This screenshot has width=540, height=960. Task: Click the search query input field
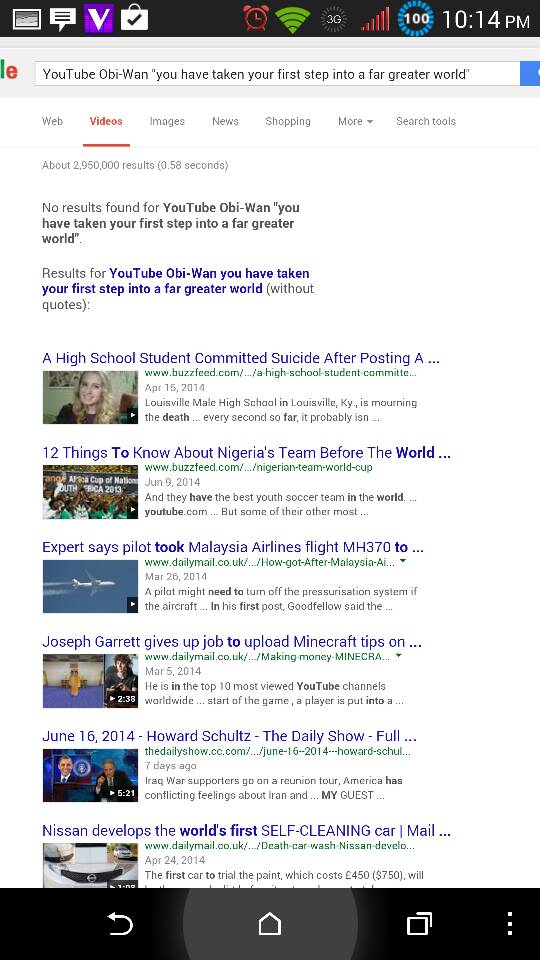click(x=277, y=74)
